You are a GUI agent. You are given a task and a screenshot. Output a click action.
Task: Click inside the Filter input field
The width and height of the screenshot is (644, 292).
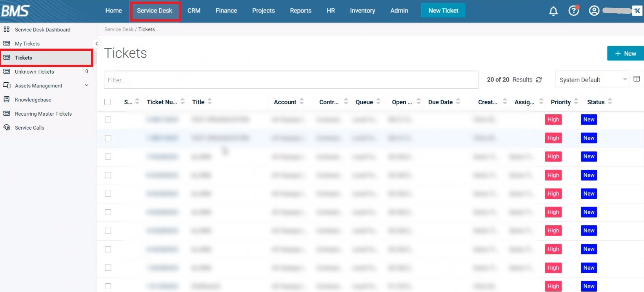[x=291, y=80]
